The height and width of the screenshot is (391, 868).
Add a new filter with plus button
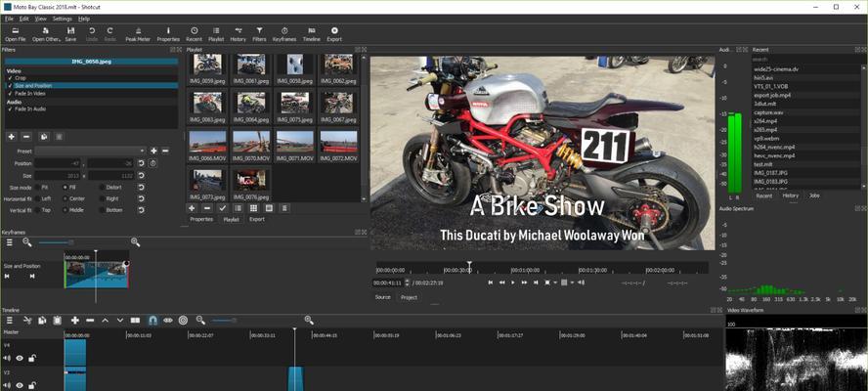[11, 137]
